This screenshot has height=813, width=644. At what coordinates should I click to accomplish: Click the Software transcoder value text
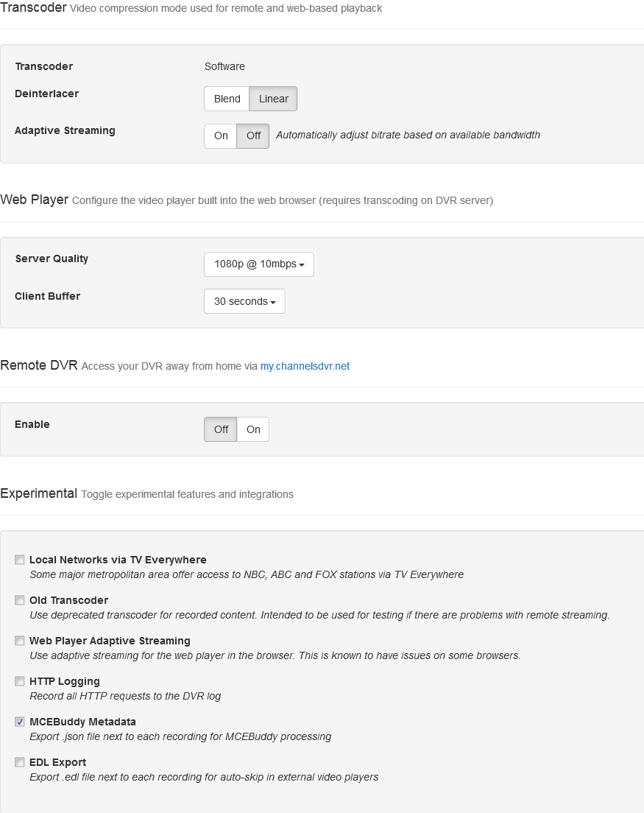pos(224,66)
